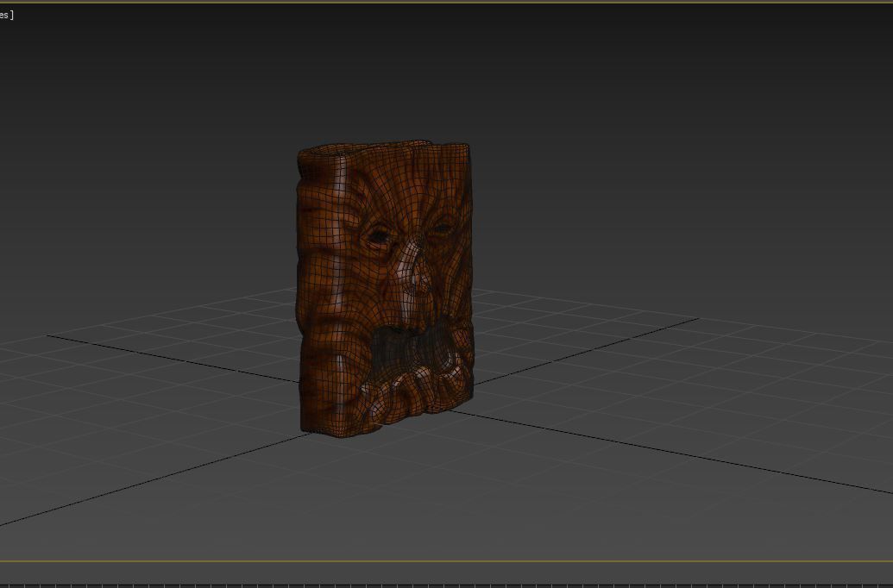Select the carved wooden face model
893x588 pixels.
[386, 288]
